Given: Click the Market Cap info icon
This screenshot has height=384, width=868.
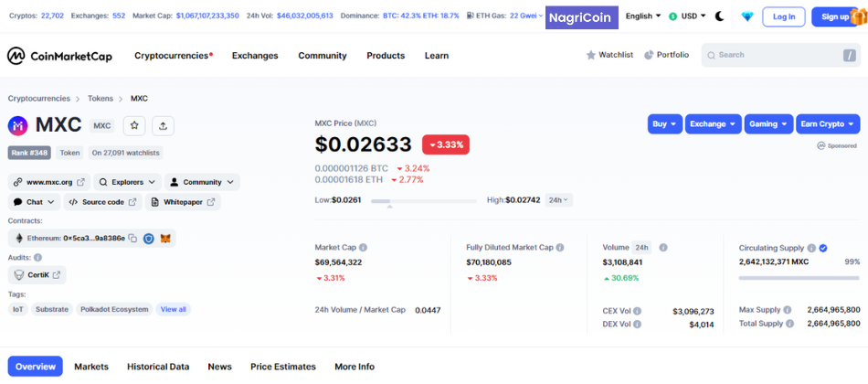Looking at the screenshot, I should point(363,248).
